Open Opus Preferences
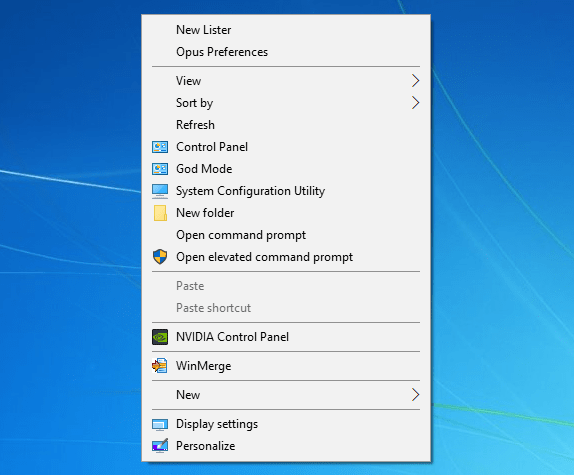Viewport: 574px width, 475px height. point(286,52)
